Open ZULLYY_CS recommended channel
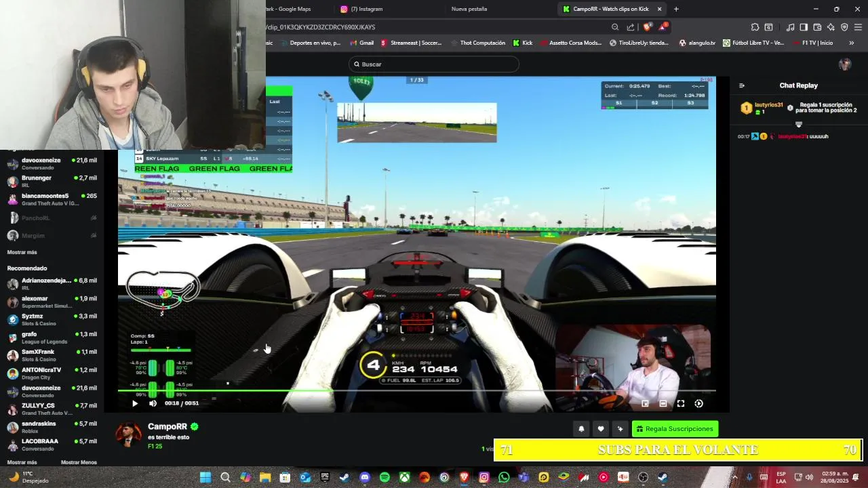Screen dimensions: 868x488 [52, 409]
